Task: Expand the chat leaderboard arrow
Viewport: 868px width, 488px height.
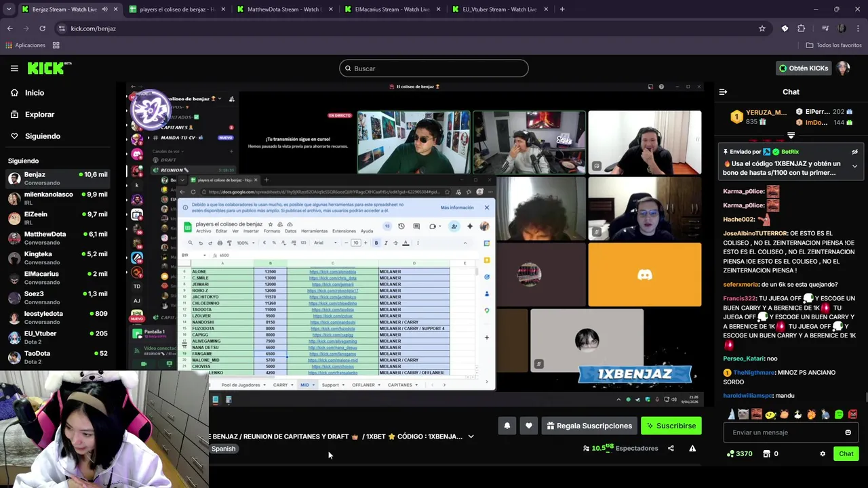Action: click(x=791, y=136)
